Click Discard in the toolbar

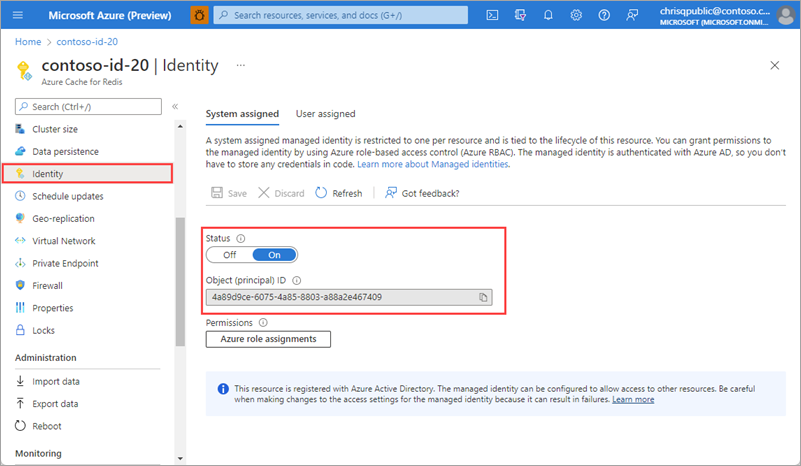(x=281, y=193)
